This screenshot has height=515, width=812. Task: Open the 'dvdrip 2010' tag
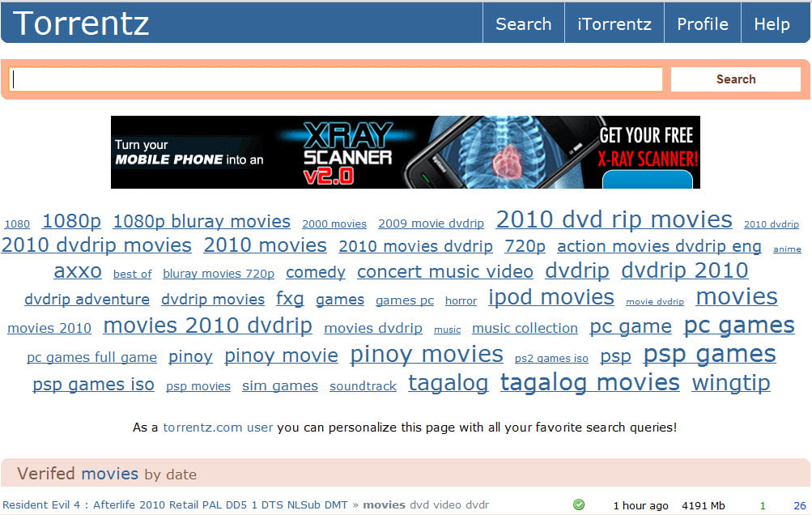684,271
